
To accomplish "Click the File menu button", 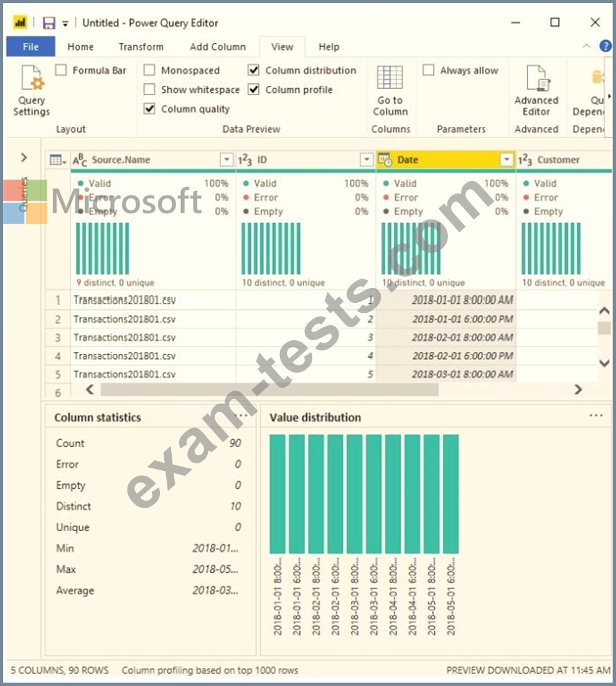I will coord(30,47).
